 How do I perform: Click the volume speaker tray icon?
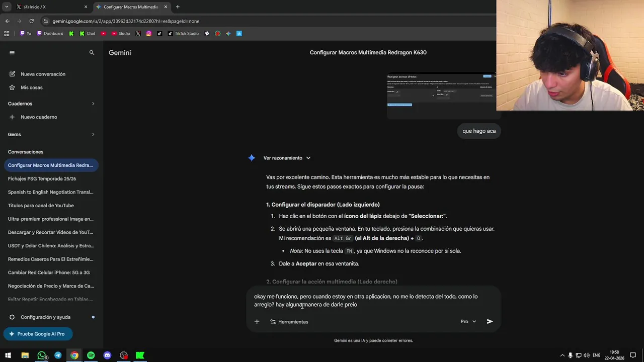[x=587, y=355]
